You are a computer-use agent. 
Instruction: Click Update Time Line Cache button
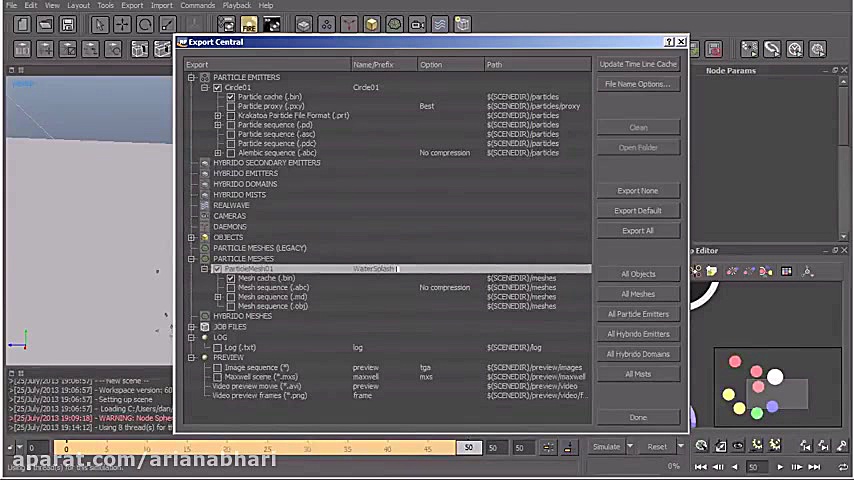pyautogui.click(x=638, y=64)
